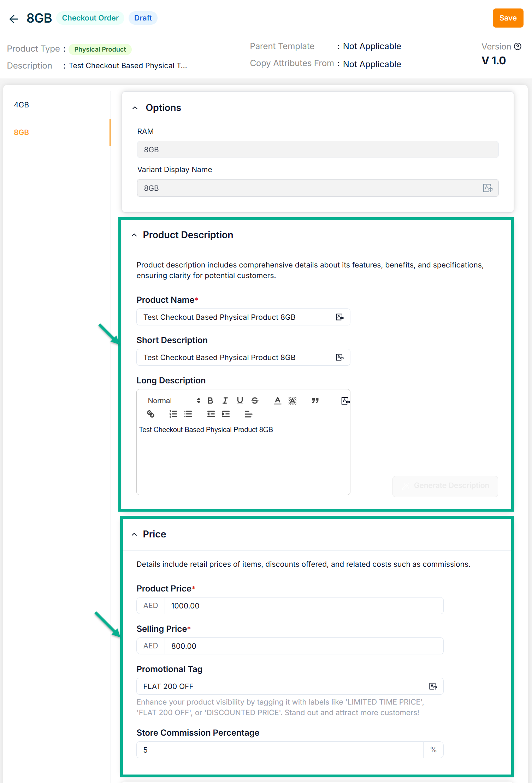This screenshot has height=783, width=532.
Task: Increase indent in the Long Description editor
Action: coord(226,414)
